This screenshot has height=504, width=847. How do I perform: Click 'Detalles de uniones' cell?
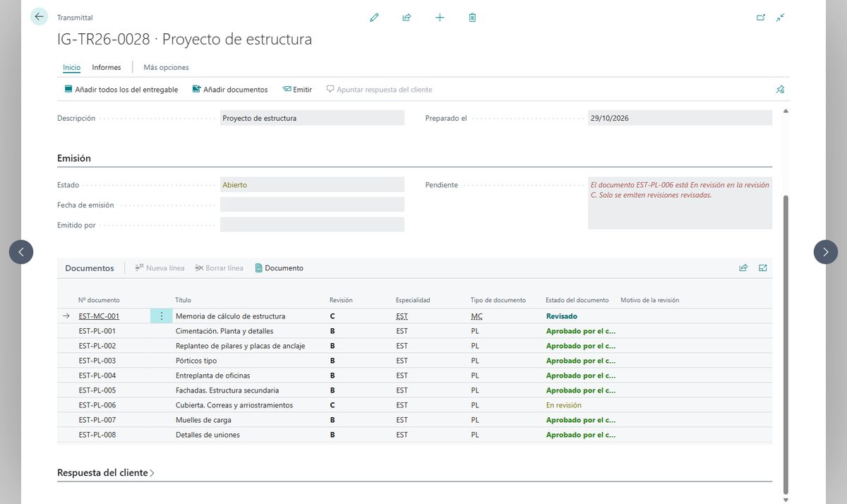click(x=208, y=435)
